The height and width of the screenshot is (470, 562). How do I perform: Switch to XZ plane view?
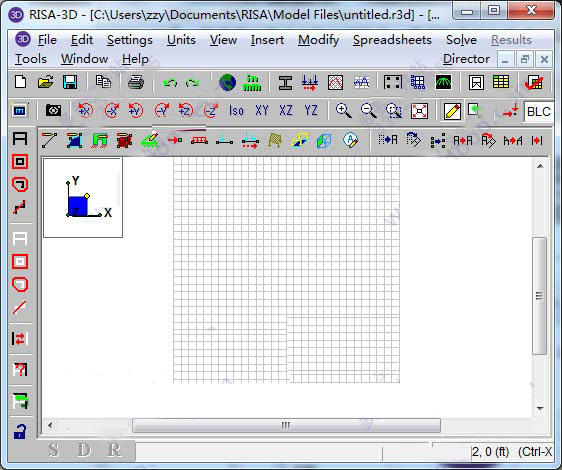tap(286, 110)
